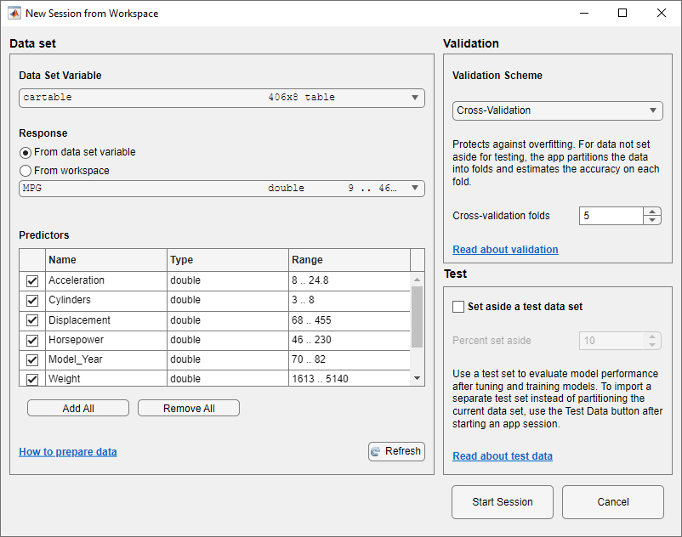
Task: Click the MATLAB logo in title bar
Action: coord(14,14)
